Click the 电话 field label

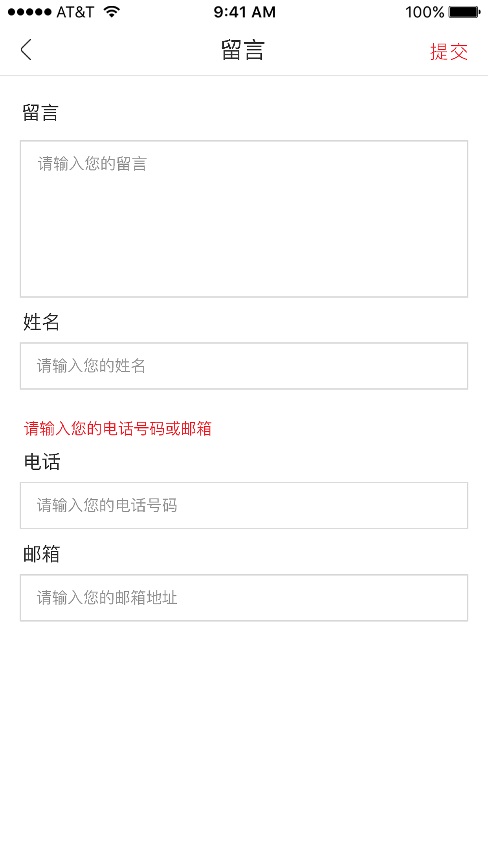[x=42, y=462]
